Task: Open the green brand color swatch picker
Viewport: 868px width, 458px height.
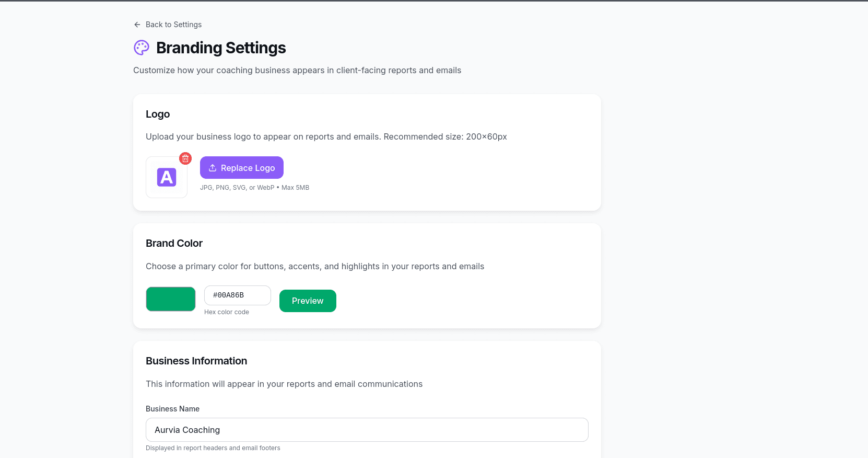Action: [x=171, y=299]
